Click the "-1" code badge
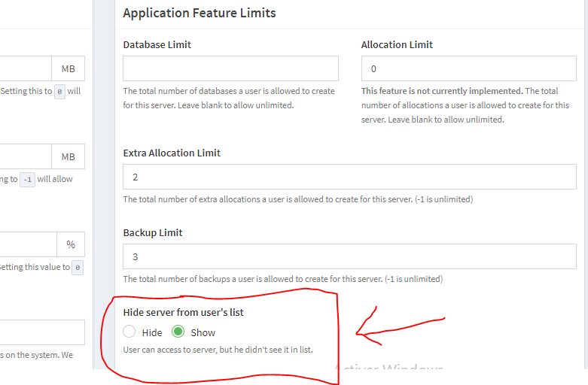 [x=27, y=180]
